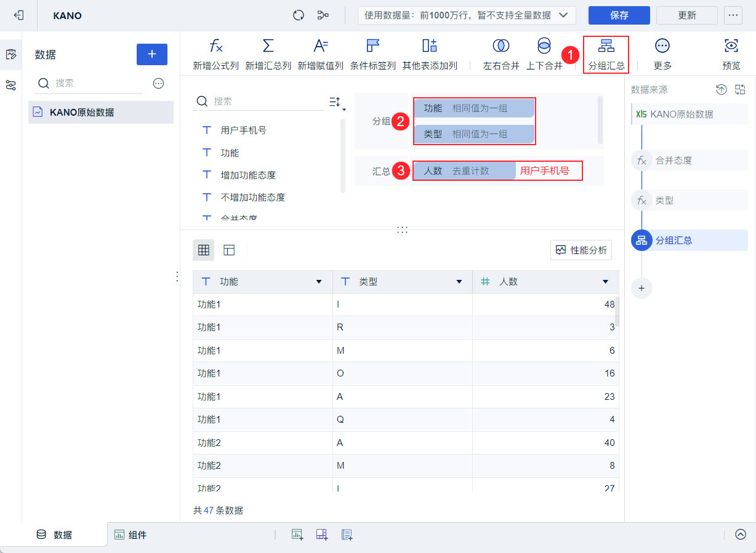This screenshot has height=553, width=756.
Task: Click 人数 去重计数 summary chip
Action: point(464,170)
